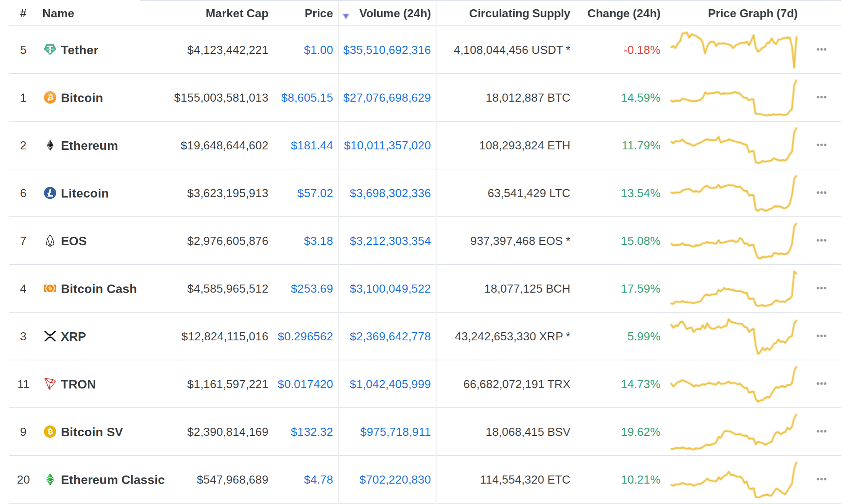Select Bitcoin market cap $155,003,581,013
The width and height of the screenshot is (858, 504).
point(221,98)
